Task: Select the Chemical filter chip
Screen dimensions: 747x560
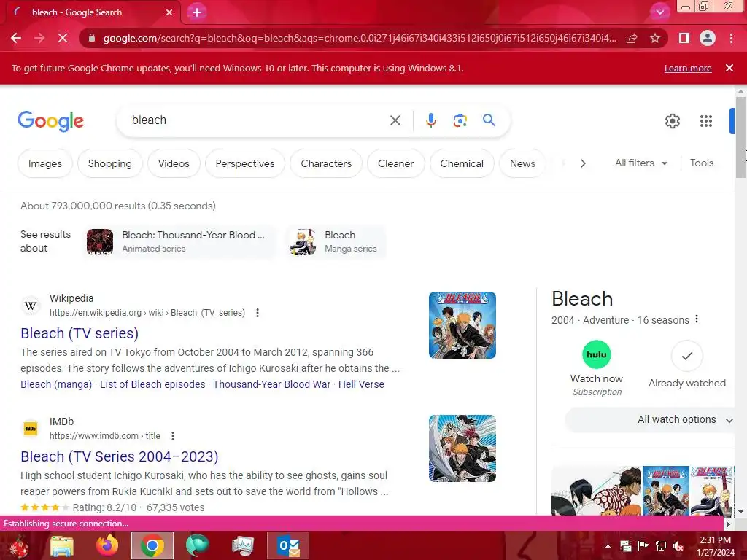Action: pos(462,163)
